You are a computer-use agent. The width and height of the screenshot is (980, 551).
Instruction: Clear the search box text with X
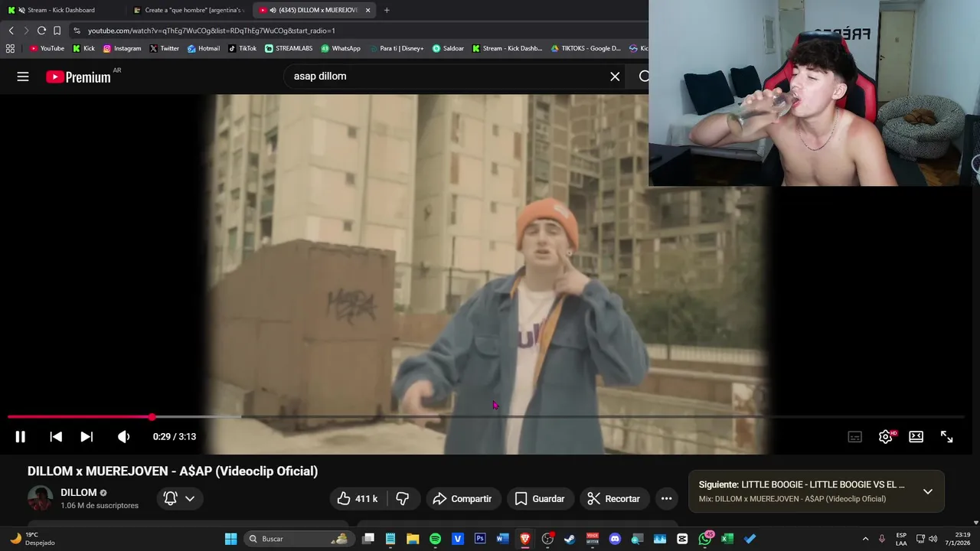[x=615, y=77]
